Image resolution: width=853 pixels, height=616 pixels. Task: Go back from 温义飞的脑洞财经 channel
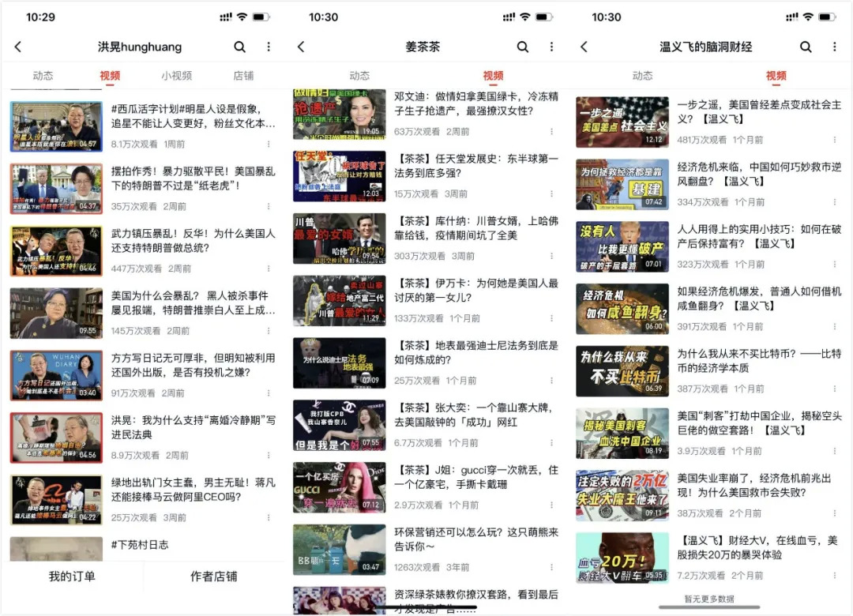coord(584,47)
